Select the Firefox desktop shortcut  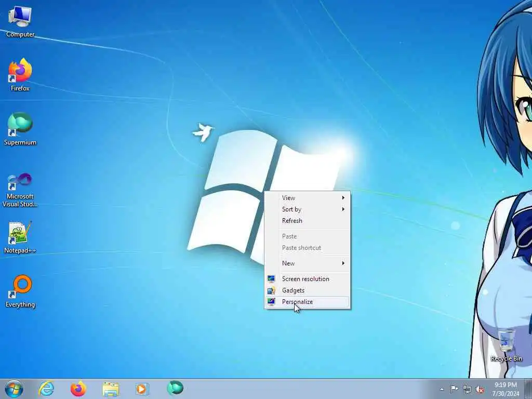point(20,75)
